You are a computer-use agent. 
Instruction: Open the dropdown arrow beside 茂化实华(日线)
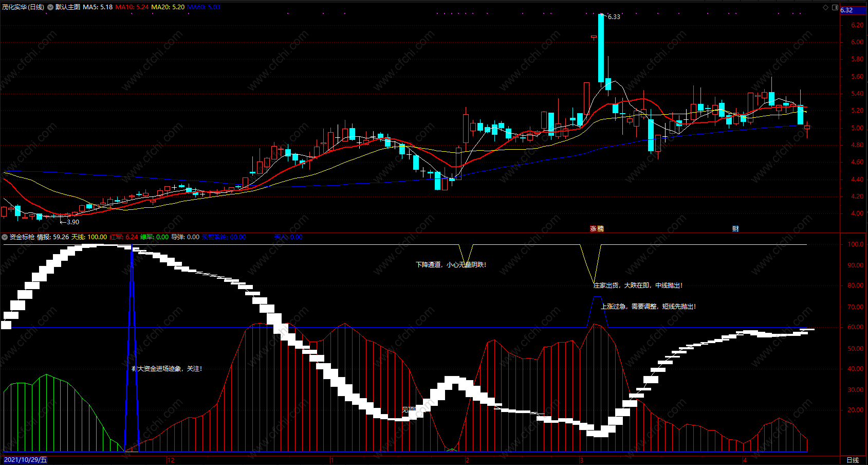(x=50, y=7)
